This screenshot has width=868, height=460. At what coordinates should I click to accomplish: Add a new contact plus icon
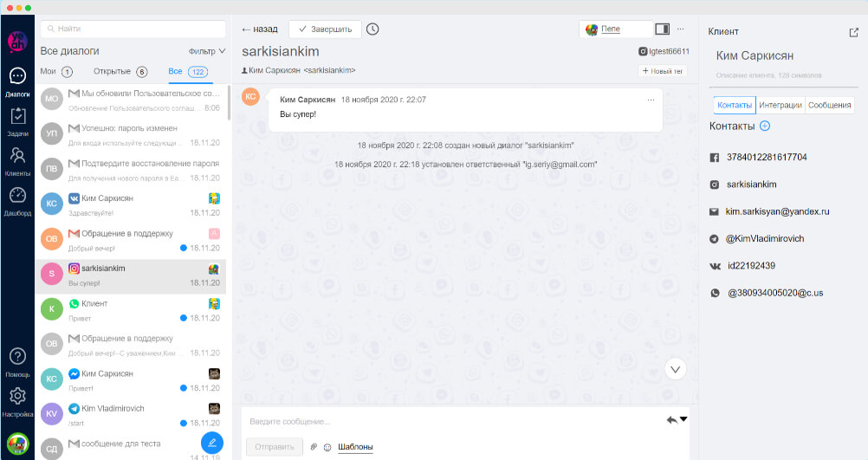tap(765, 126)
